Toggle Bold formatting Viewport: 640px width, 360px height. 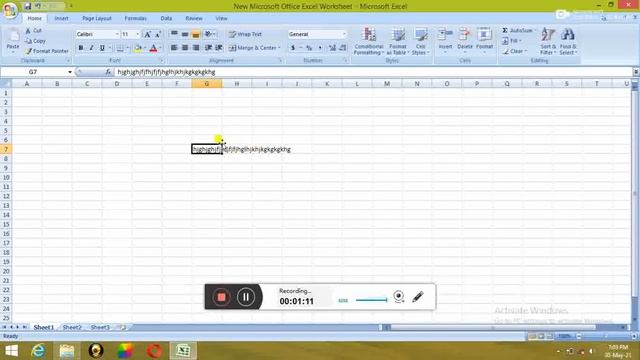(x=81, y=48)
